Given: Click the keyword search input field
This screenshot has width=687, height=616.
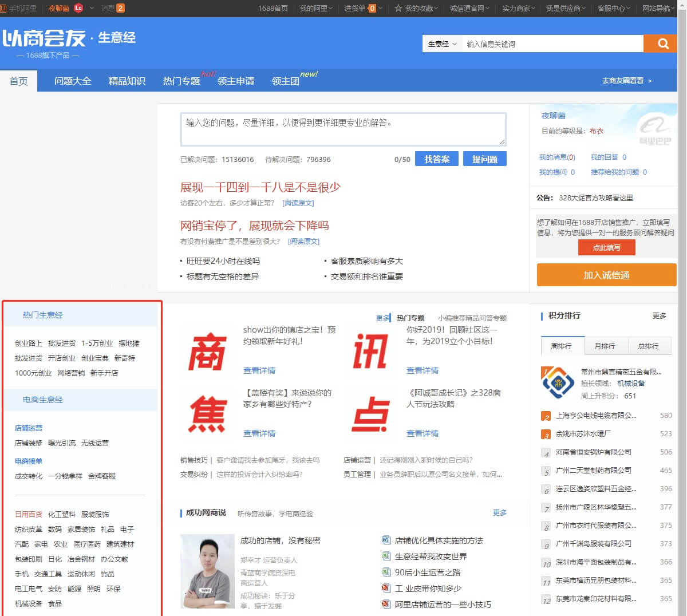Looking at the screenshot, I should pos(552,44).
